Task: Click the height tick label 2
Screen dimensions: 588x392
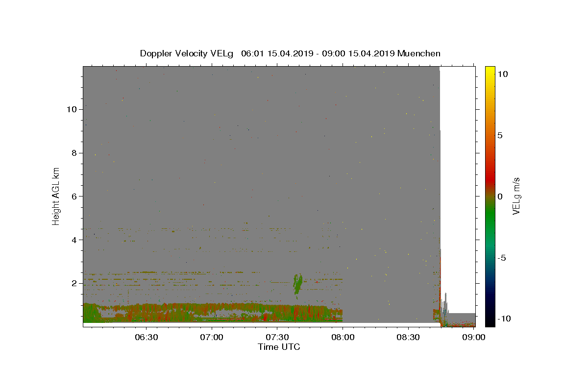Action: click(x=73, y=283)
